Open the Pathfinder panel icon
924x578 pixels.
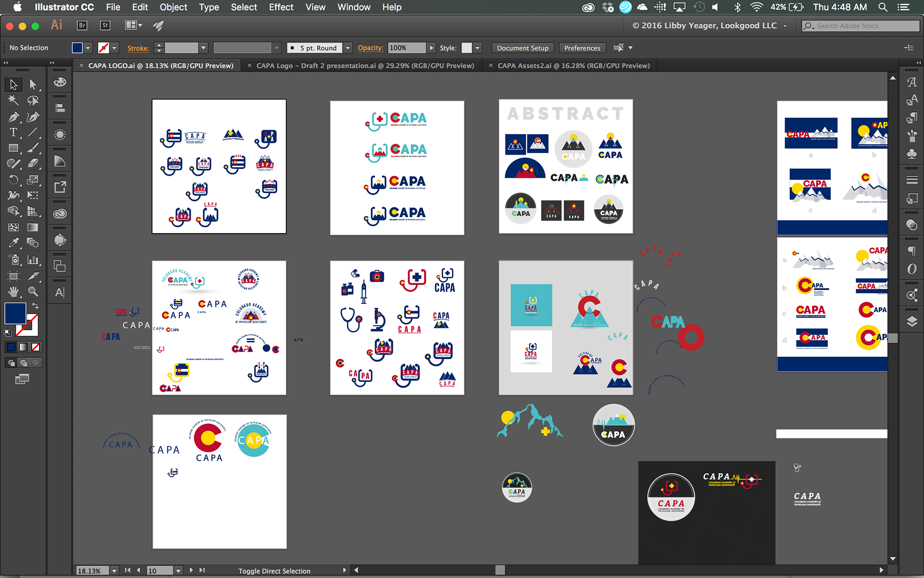point(60,266)
